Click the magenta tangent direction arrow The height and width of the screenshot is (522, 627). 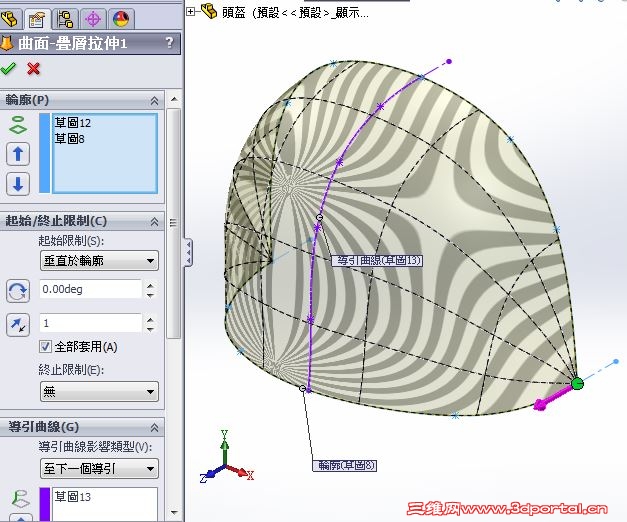pos(552,398)
